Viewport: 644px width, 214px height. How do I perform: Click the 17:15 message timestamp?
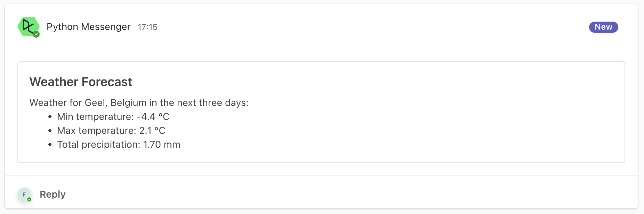click(147, 27)
